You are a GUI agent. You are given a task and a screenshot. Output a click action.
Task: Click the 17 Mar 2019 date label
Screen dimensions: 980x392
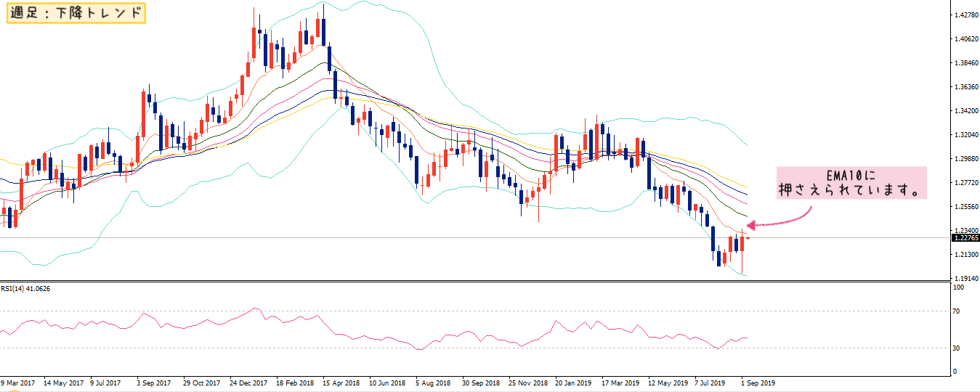click(x=620, y=382)
